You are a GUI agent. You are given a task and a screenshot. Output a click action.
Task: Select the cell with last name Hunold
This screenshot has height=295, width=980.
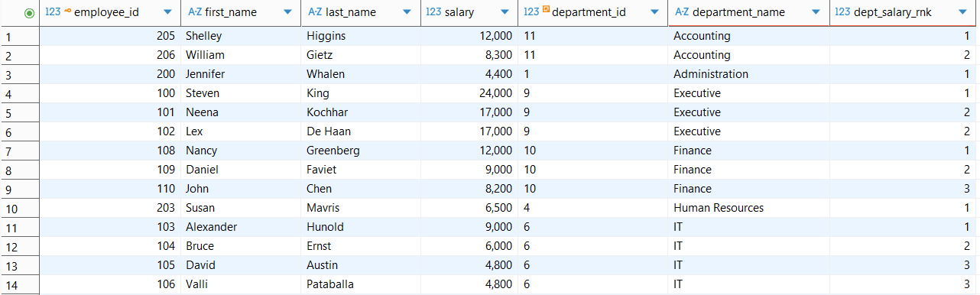click(x=360, y=227)
